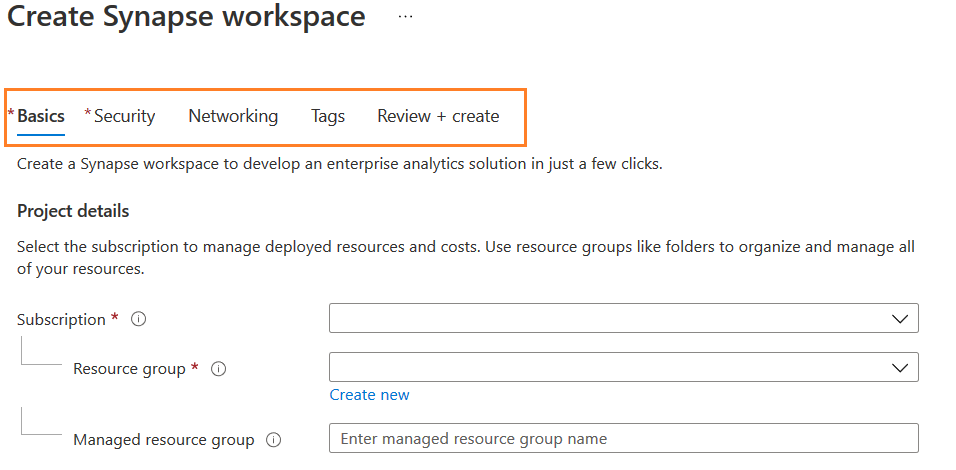Open the Security tab
Screen dimensions: 956x470
[124, 116]
